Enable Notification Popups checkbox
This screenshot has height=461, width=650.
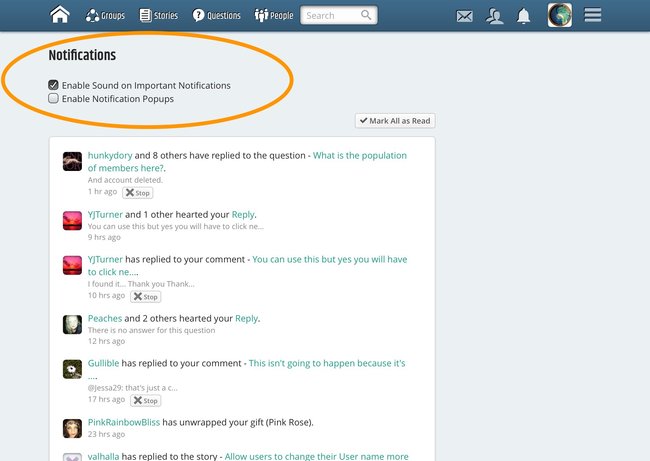coord(54,99)
